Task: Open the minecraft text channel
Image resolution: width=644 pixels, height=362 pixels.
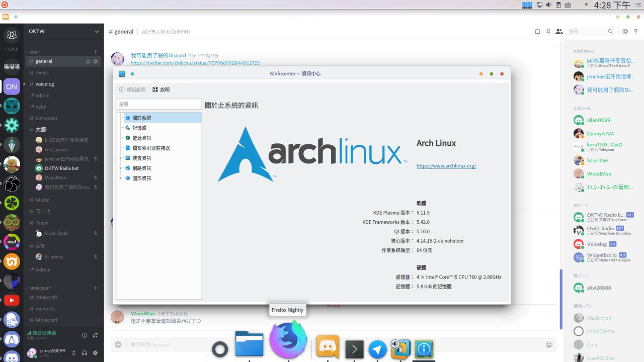Action: pyautogui.click(x=63, y=297)
